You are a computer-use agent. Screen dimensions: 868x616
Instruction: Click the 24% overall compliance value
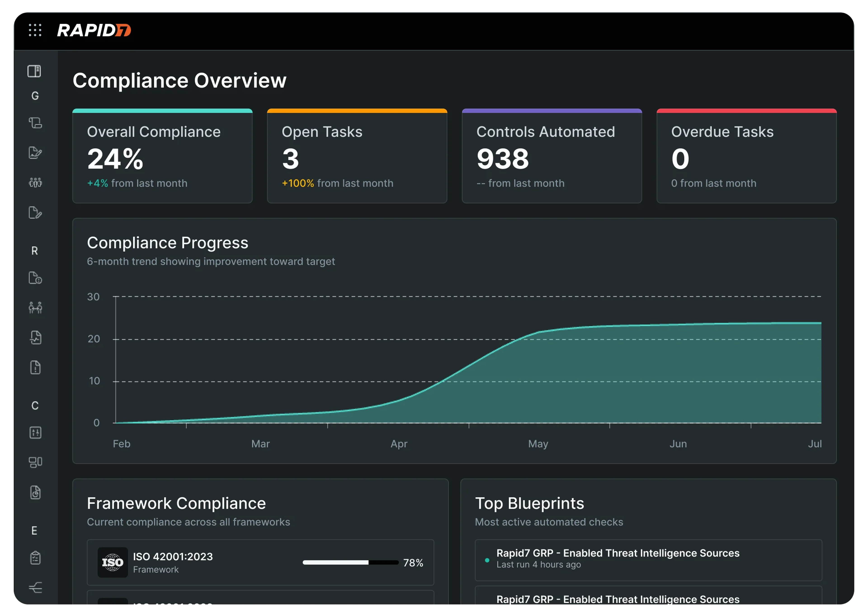coord(115,159)
